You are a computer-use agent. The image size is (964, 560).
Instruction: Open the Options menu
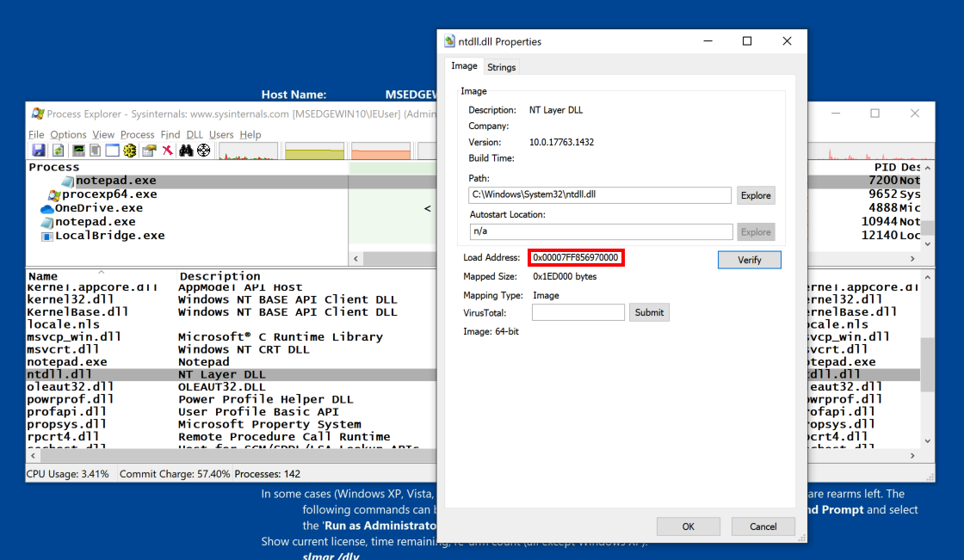pos(68,134)
